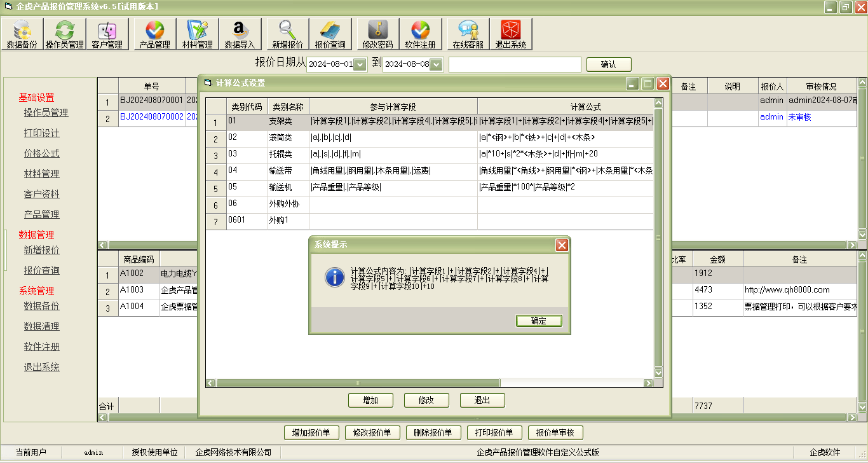Viewport: 868px width, 463px height.
Task: Open the 操作员管理 operator management tool
Action: pyautogui.click(x=62, y=33)
